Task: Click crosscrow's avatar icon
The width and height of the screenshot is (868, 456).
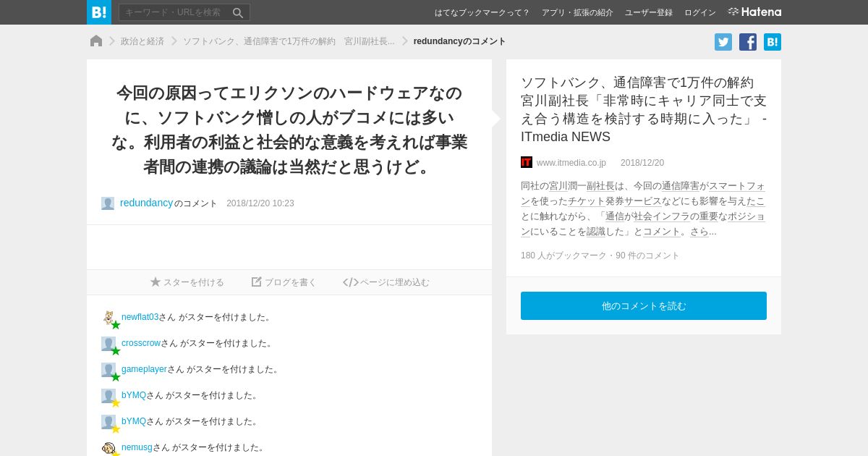Action: [x=109, y=344]
